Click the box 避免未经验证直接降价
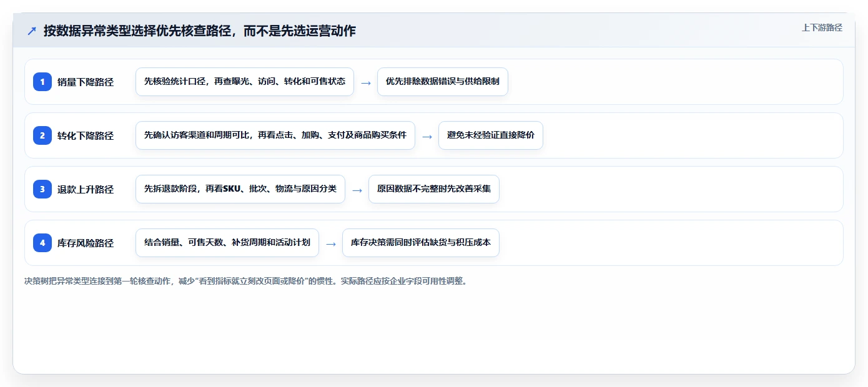The width and height of the screenshot is (868, 387). pos(491,135)
